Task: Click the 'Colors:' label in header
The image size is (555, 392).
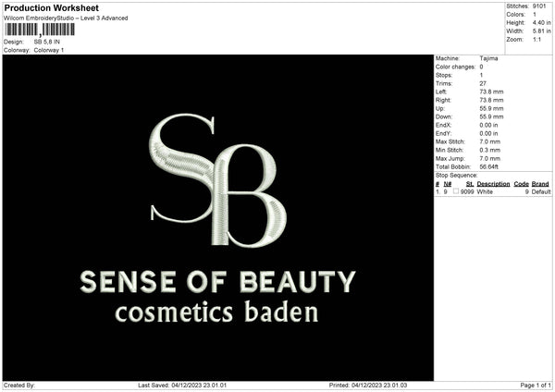Action: coord(515,15)
